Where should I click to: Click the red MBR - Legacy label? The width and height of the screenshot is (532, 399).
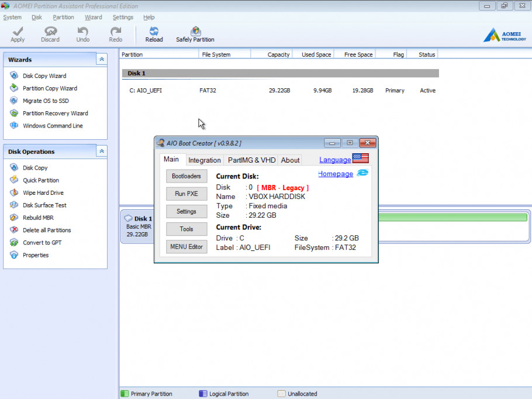(x=282, y=188)
